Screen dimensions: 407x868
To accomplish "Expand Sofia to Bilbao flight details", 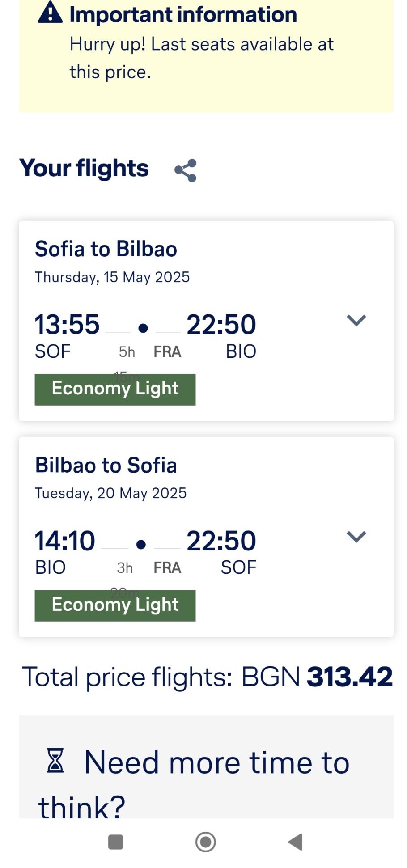I will 356,320.
